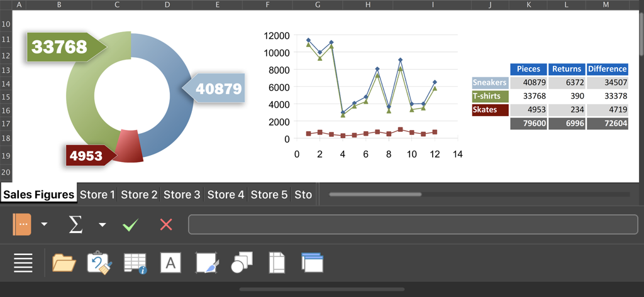644x297 pixels.
Task: Select column header K
Action: pos(528,5)
